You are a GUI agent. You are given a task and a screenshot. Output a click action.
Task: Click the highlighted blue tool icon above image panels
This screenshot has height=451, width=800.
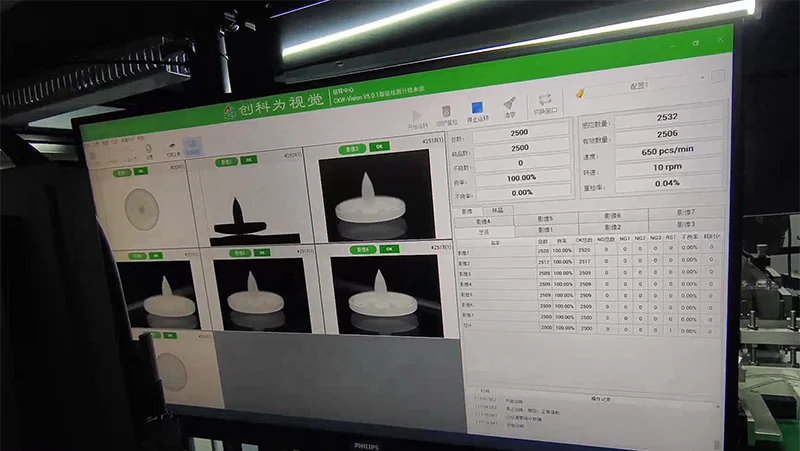(193, 145)
